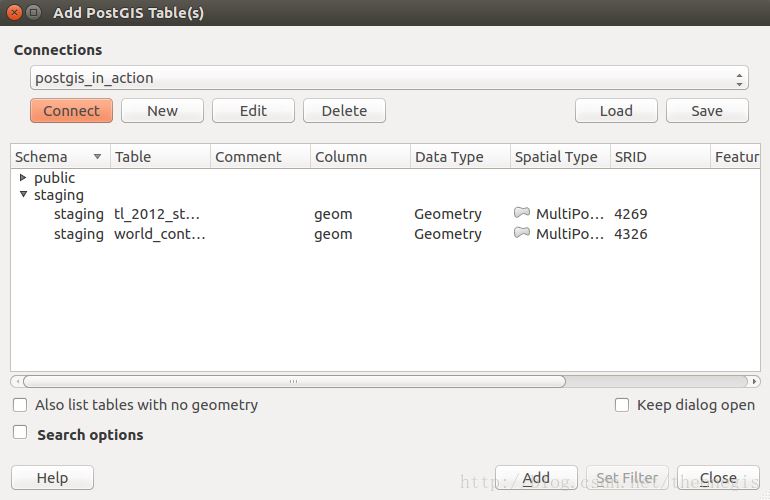Select the staging schema label

(59, 195)
